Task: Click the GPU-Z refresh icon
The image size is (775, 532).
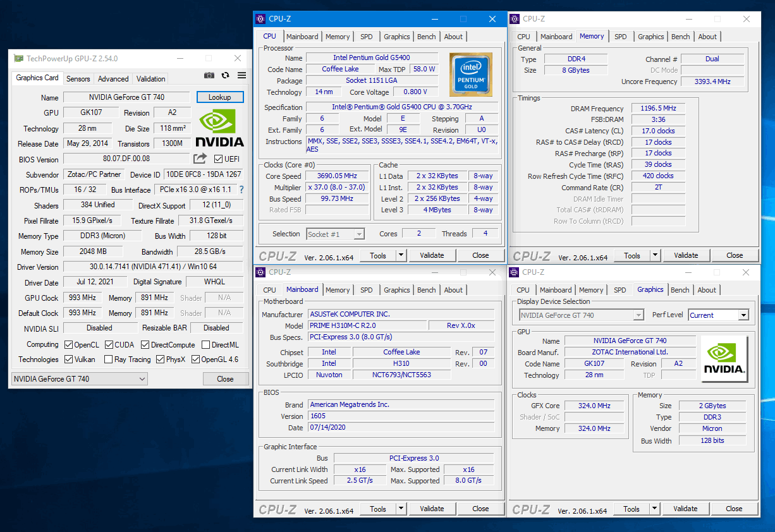Action: tap(226, 75)
